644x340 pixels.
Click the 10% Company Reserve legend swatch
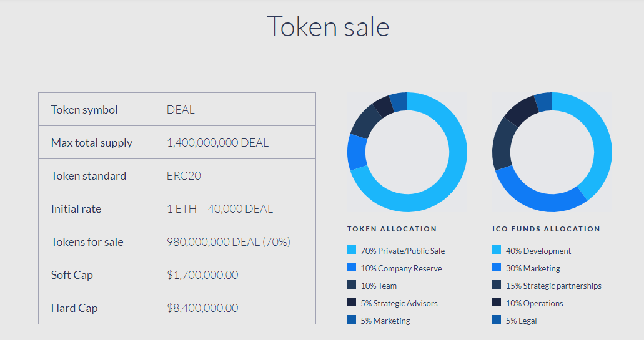352,268
